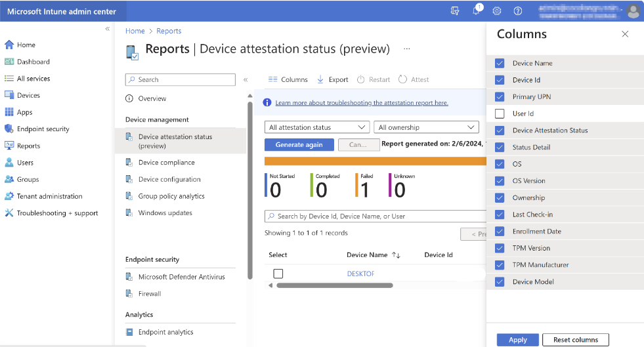This screenshot has width=644, height=347.
Task: Open Troubleshooting + support in sidebar
Action: 57,213
